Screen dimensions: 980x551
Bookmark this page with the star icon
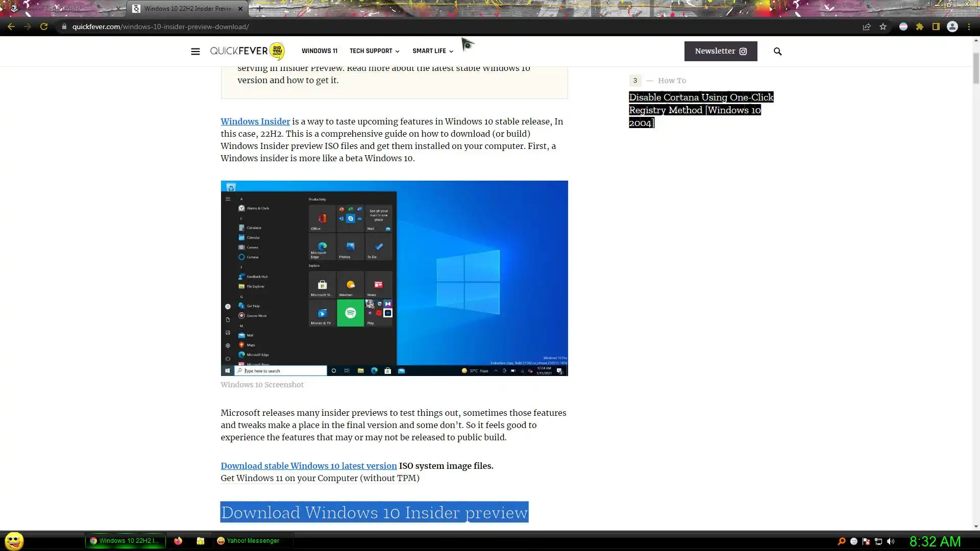click(883, 27)
